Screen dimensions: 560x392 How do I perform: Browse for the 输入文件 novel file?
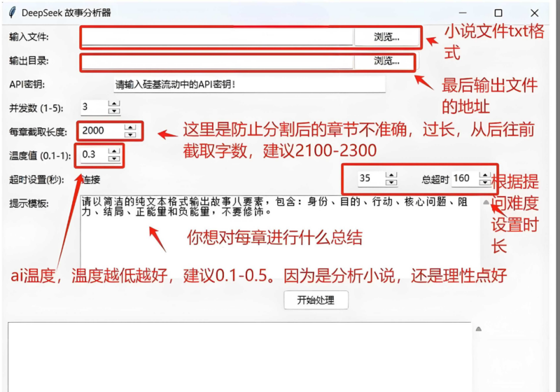(x=386, y=37)
